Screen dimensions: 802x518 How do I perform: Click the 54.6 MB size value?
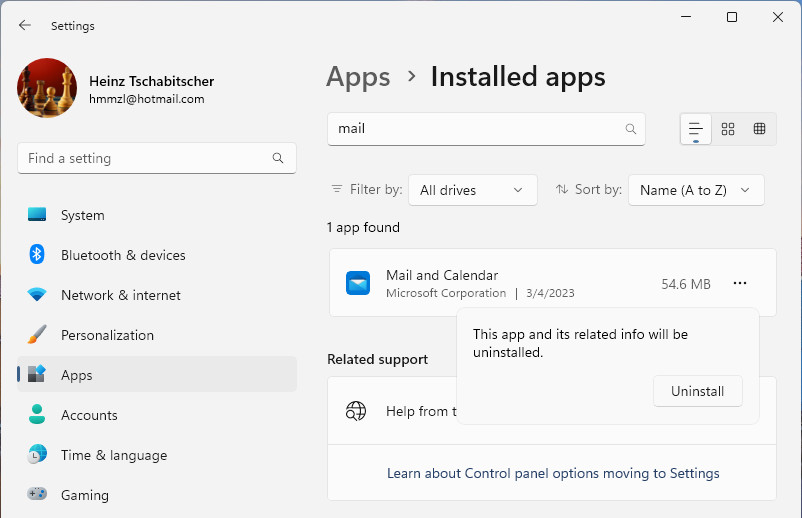coord(686,284)
